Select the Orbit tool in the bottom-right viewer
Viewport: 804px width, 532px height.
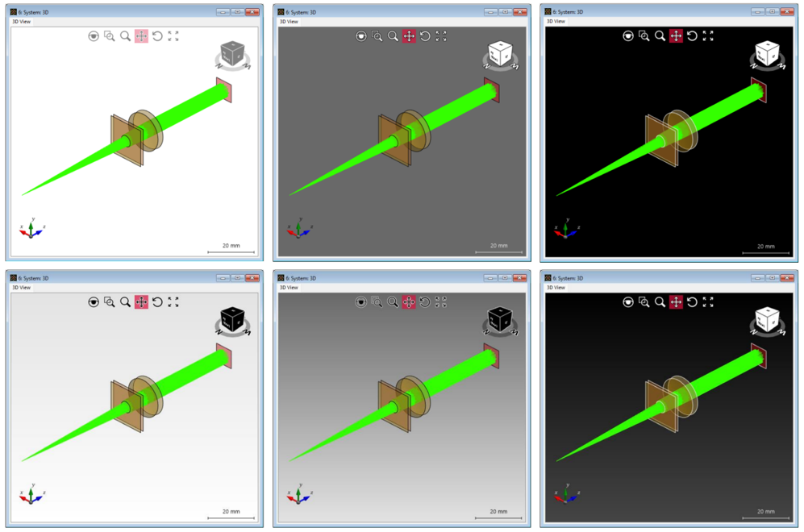628,302
